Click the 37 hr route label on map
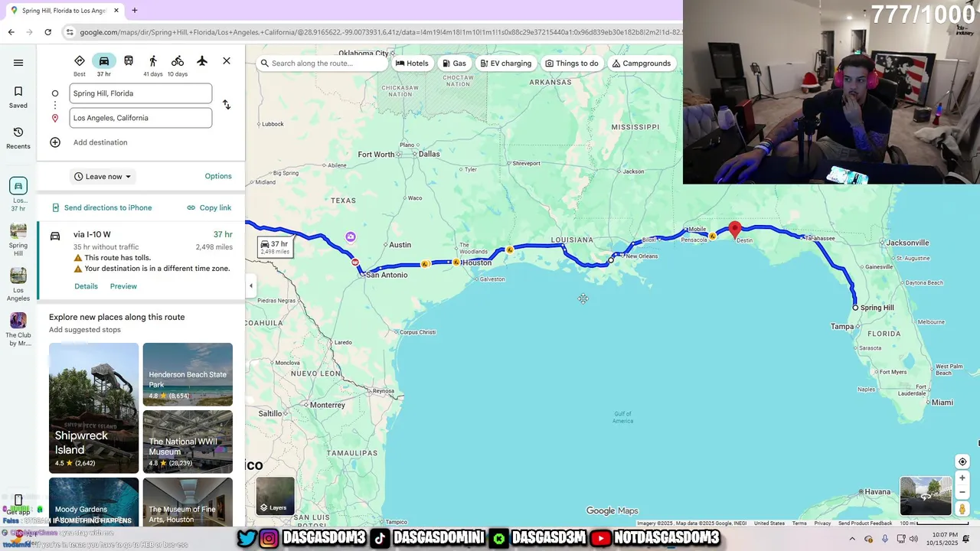Image resolution: width=980 pixels, height=551 pixels. pos(274,247)
